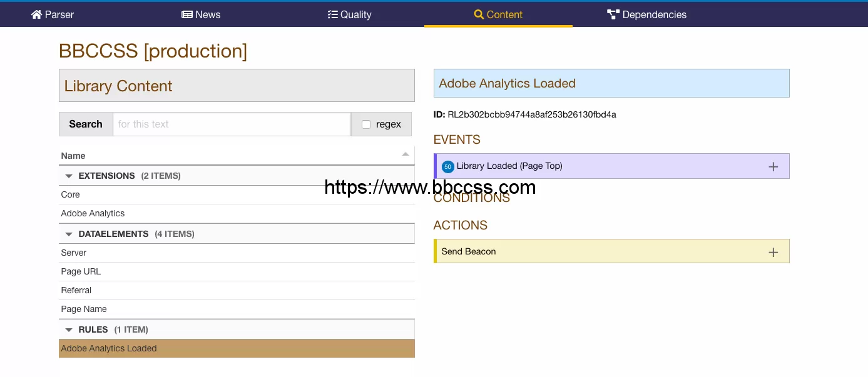This screenshot has width=868, height=377.
Task: Open the Referral data element
Action: click(x=237, y=290)
